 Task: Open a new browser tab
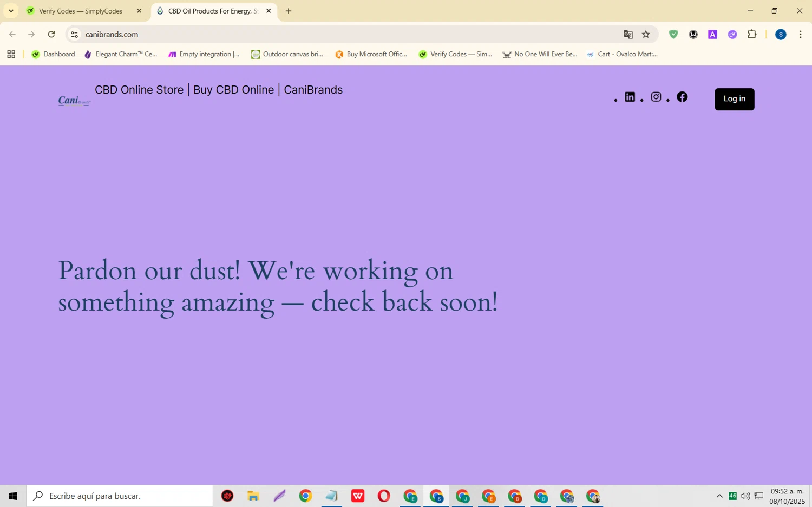tap(289, 11)
